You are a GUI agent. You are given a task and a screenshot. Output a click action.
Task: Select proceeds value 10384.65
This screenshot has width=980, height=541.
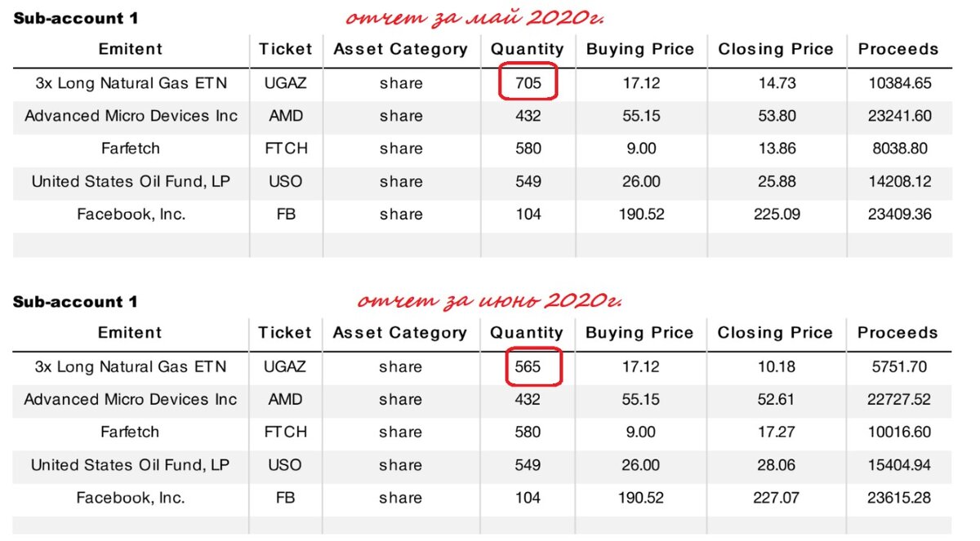(x=900, y=82)
